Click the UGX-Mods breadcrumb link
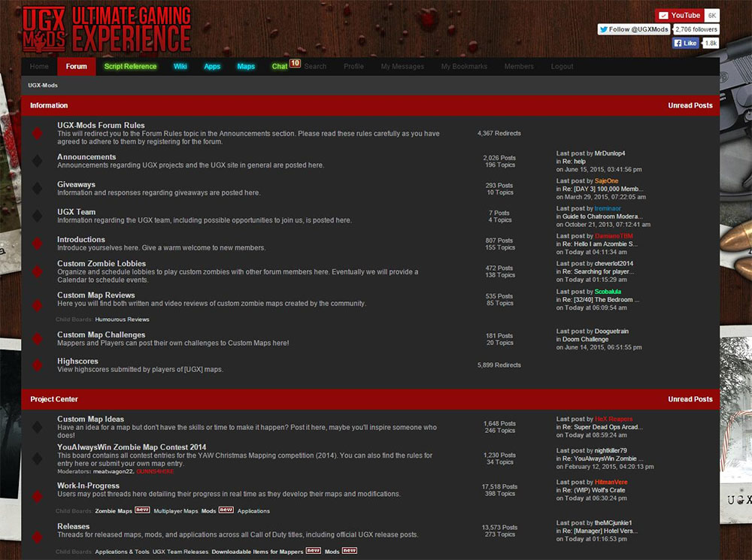 pyautogui.click(x=43, y=86)
